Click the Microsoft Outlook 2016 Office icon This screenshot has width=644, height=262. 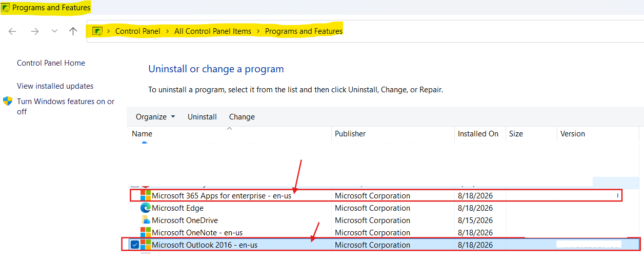tap(146, 245)
